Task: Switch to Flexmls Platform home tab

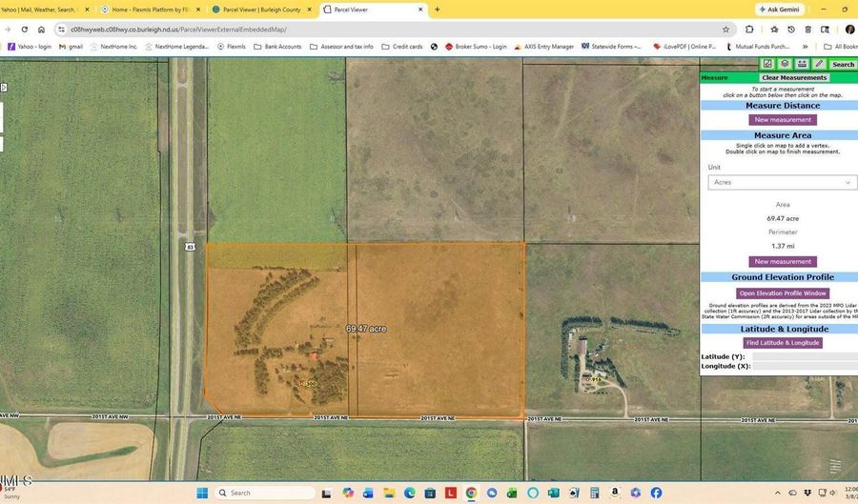Action: pos(153,10)
